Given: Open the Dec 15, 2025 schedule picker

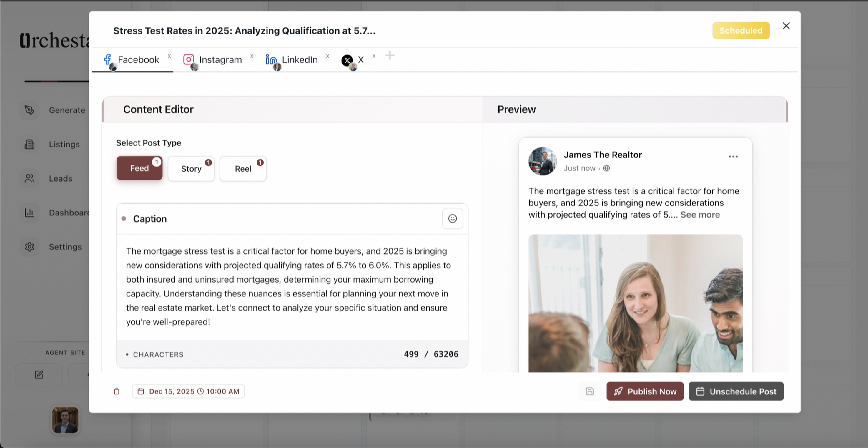Looking at the screenshot, I should click(x=188, y=391).
